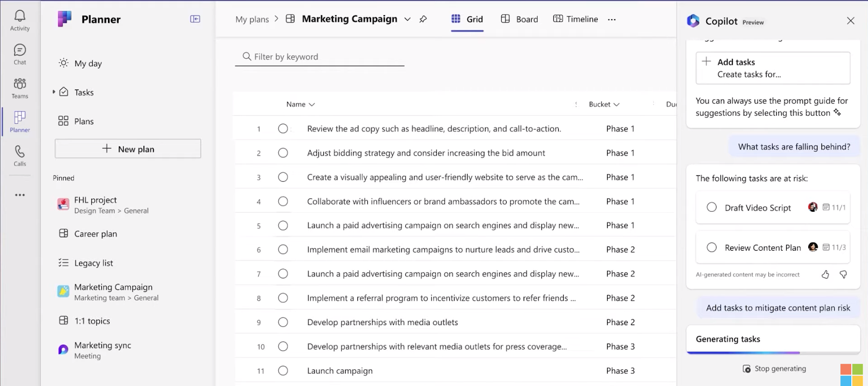868x386 pixels.
Task: Open the Marketing Campaign plan dropdown chevron
Action: (x=407, y=20)
